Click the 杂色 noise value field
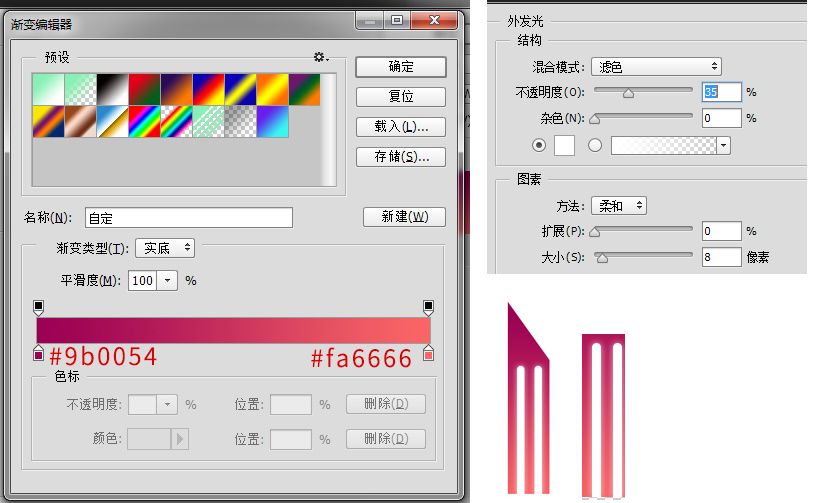 tap(721, 118)
